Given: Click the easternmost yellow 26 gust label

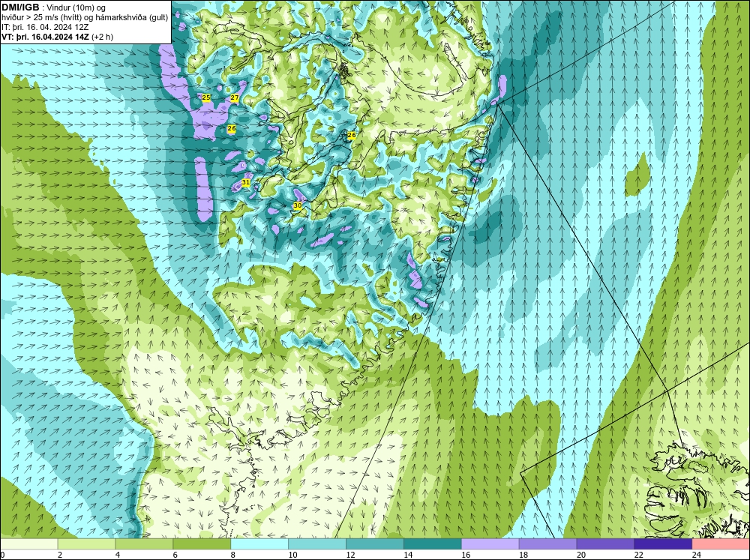Looking at the screenshot, I should tap(352, 136).
